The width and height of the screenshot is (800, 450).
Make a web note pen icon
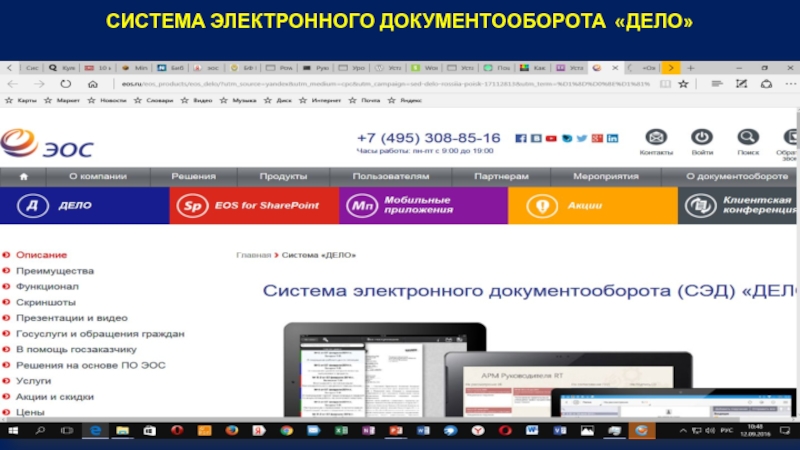(x=741, y=84)
